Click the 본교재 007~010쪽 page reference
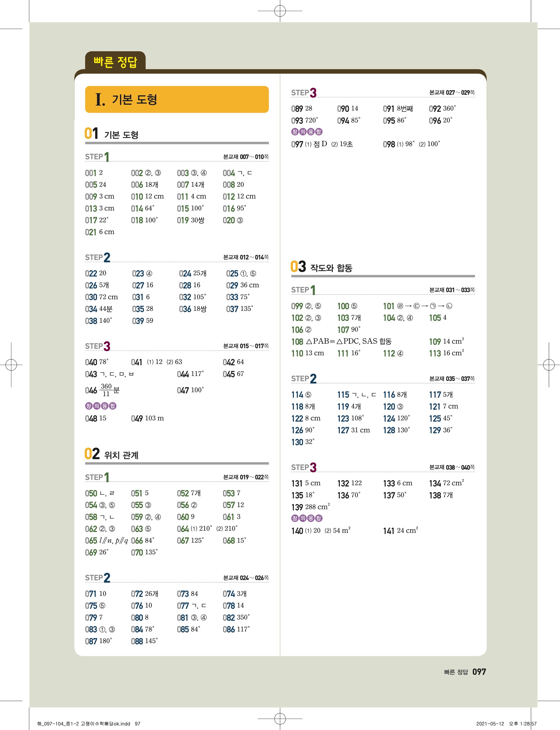 click(x=246, y=156)
